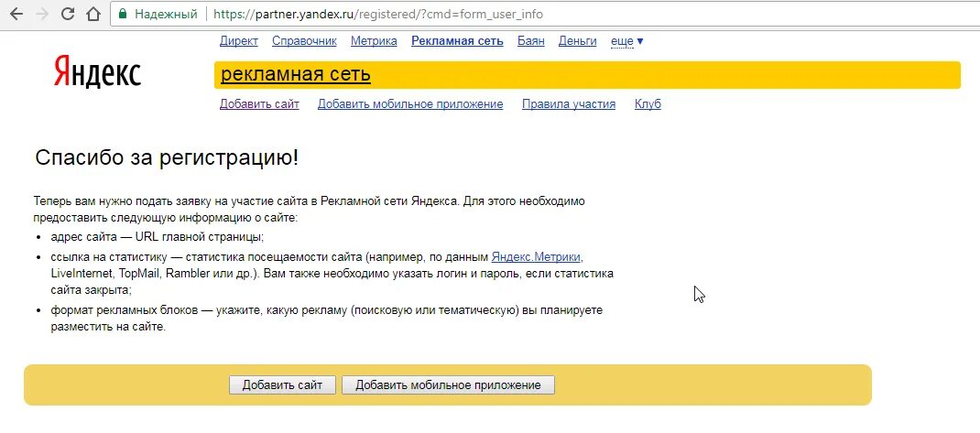
Task: Open the Деньги link
Action: point(578,41)
